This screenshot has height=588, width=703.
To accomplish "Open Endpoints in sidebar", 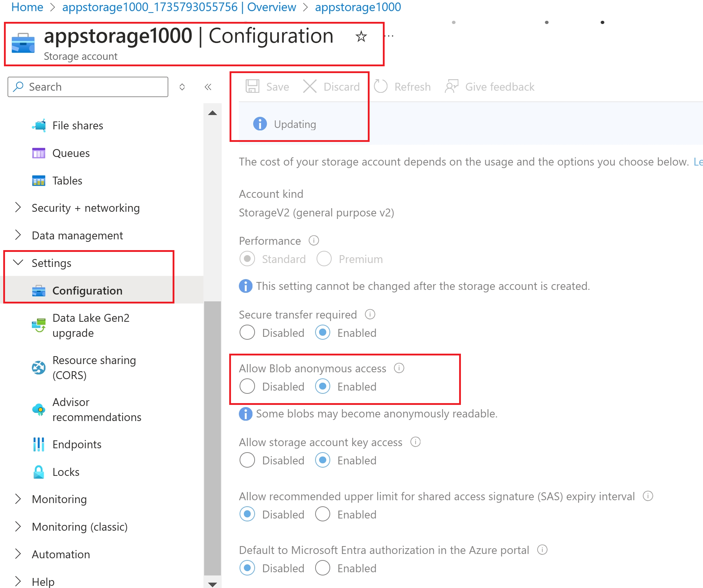I will coord(77,444).
